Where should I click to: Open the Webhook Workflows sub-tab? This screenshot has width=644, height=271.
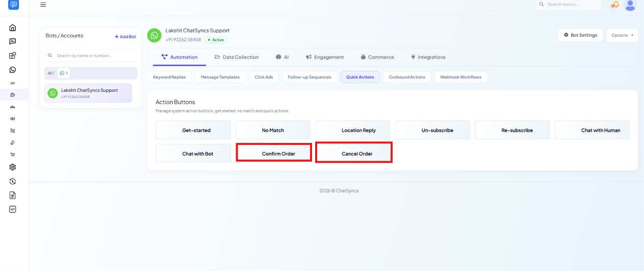461,77
